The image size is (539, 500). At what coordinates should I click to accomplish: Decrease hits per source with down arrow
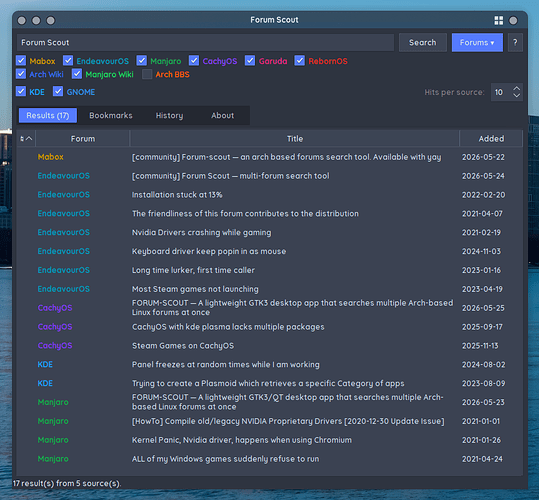516,95
